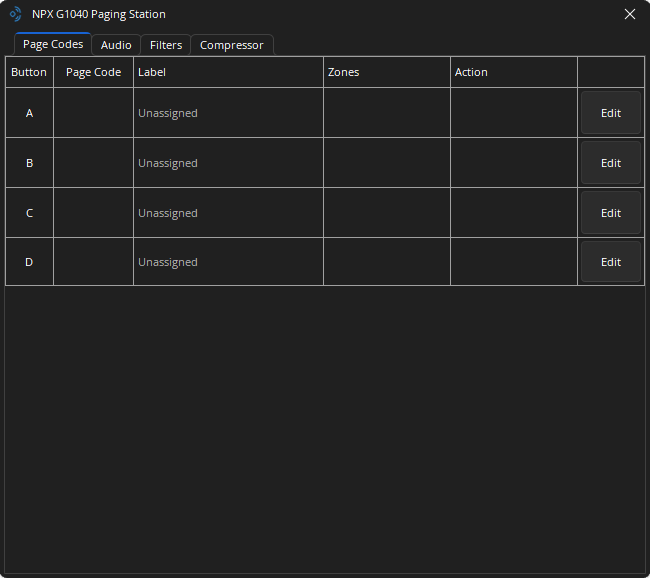This screenshot has width=650, height=578.
Task: Open Edit for button C
Action: coord(610,213)
